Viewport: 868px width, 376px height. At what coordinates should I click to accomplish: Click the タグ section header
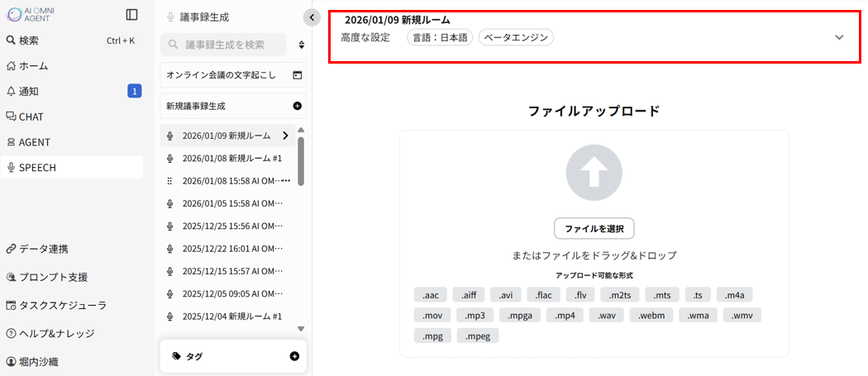[233, 356]
